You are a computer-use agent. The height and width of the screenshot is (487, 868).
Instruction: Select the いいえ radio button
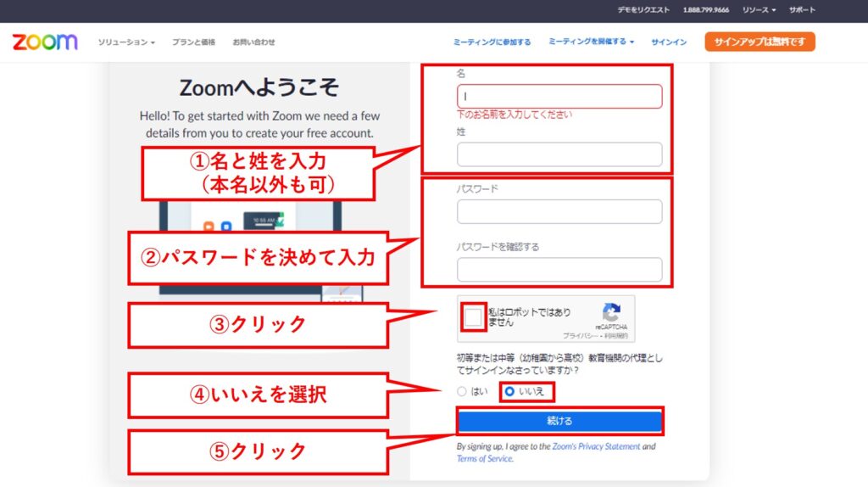(x=509, y=392)
